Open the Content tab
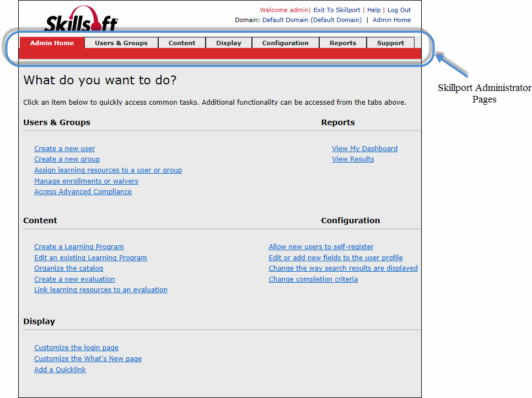Viewport: 532px width, 398px height. click(181, 42)
